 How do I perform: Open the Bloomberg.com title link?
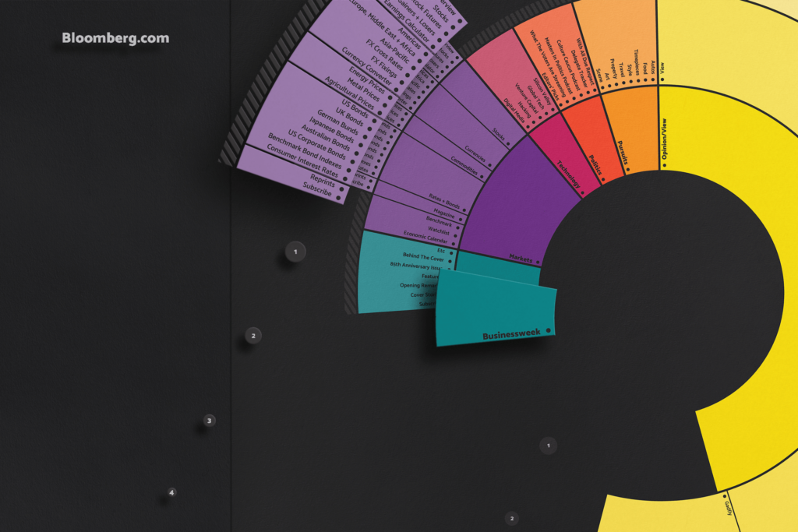tap(115, 37)
